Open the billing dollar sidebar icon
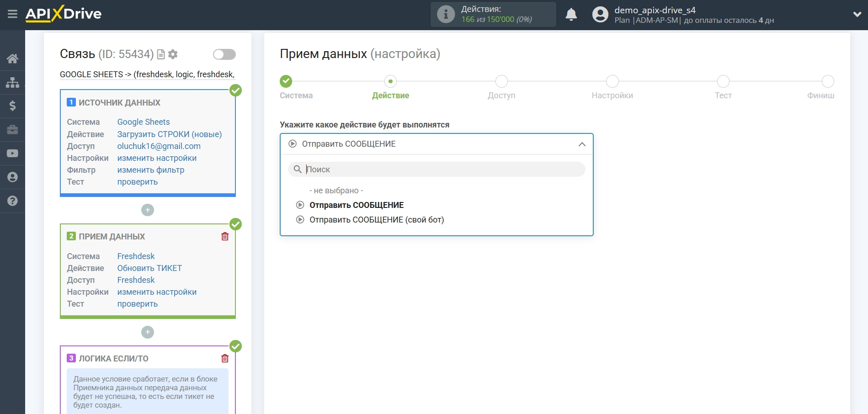The height and width of the screenshot is (414, 868). [x=12, y=106]
